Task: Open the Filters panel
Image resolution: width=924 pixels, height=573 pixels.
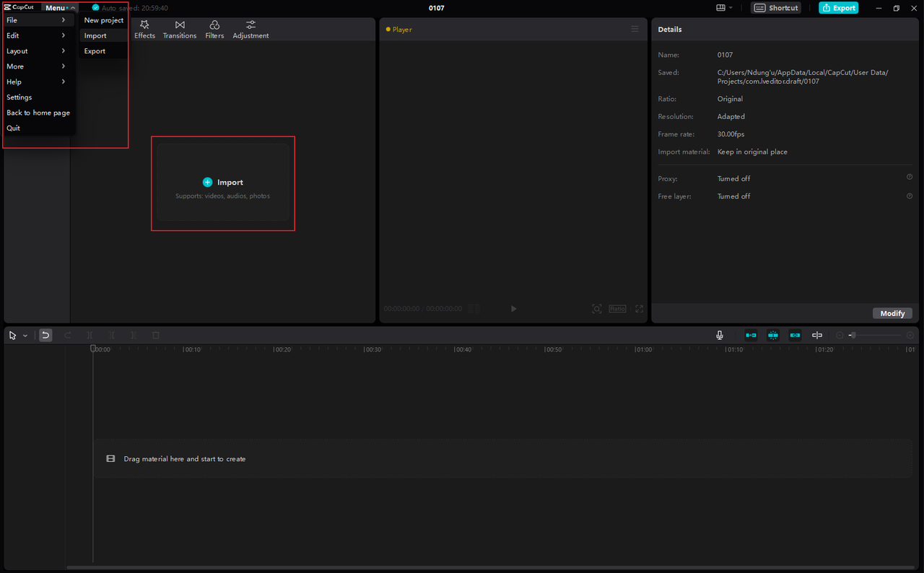Action: point(214,29)
